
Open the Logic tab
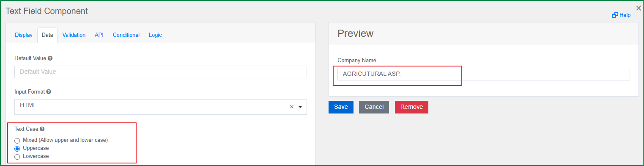[155, 35]
